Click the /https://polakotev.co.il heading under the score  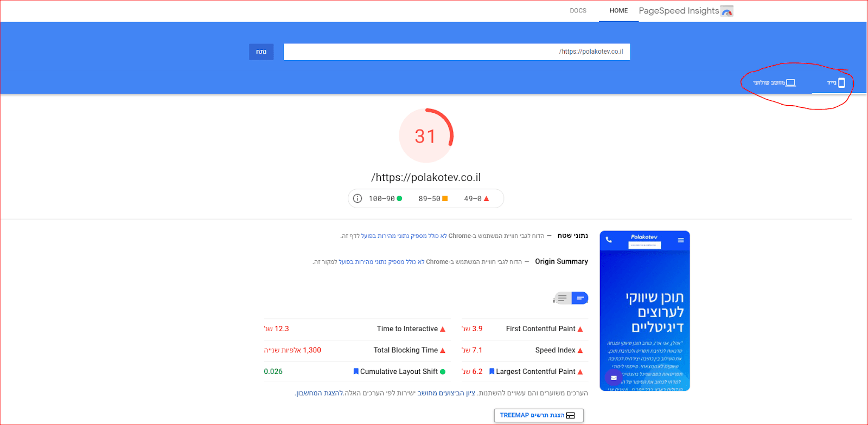(x=426, y=177)
